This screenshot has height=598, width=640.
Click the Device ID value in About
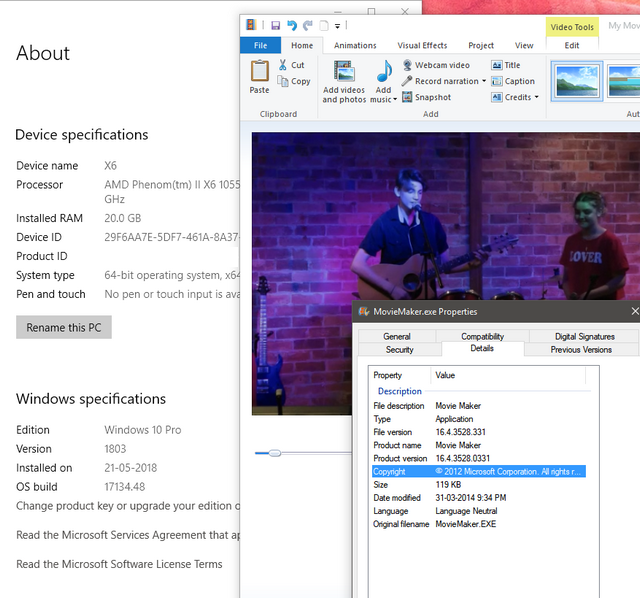click(x=172, y=237)
